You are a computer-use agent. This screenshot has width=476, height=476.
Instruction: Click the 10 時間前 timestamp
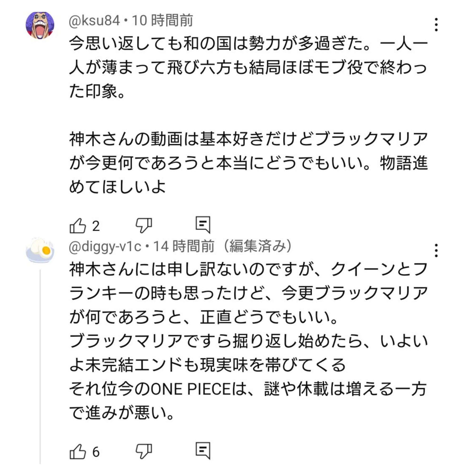click(163, 20)
